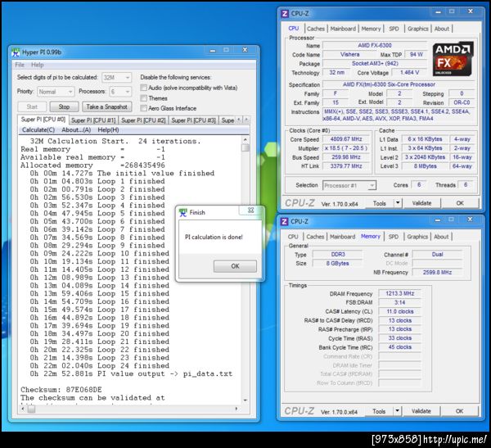491x448 pixels.
Task: Click OK in the Finish dialog
Action: [x=235, y=266]
